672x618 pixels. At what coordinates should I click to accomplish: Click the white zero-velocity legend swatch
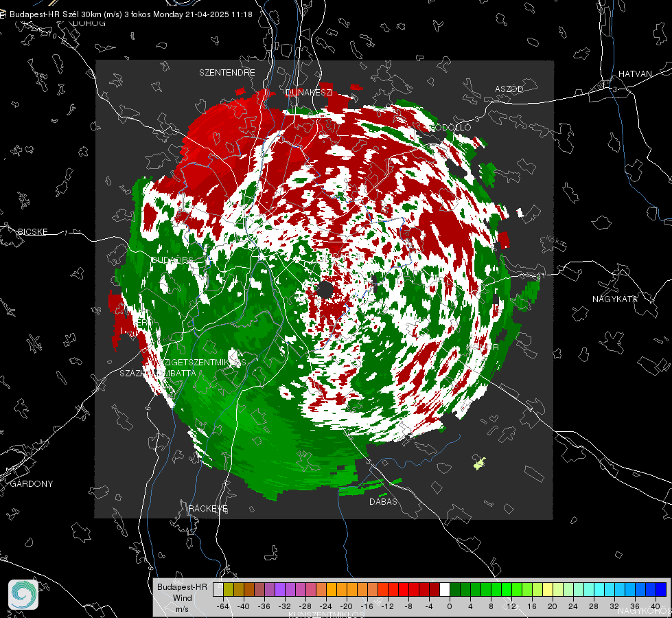point(445,589)
